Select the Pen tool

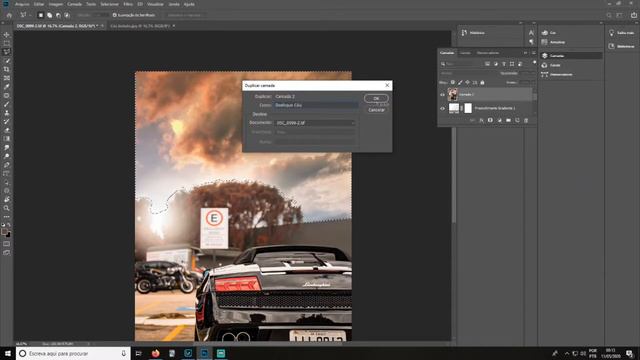click(7, 165)
